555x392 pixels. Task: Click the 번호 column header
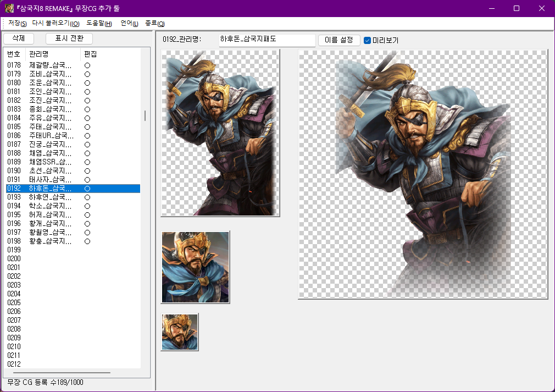(14, 54)
